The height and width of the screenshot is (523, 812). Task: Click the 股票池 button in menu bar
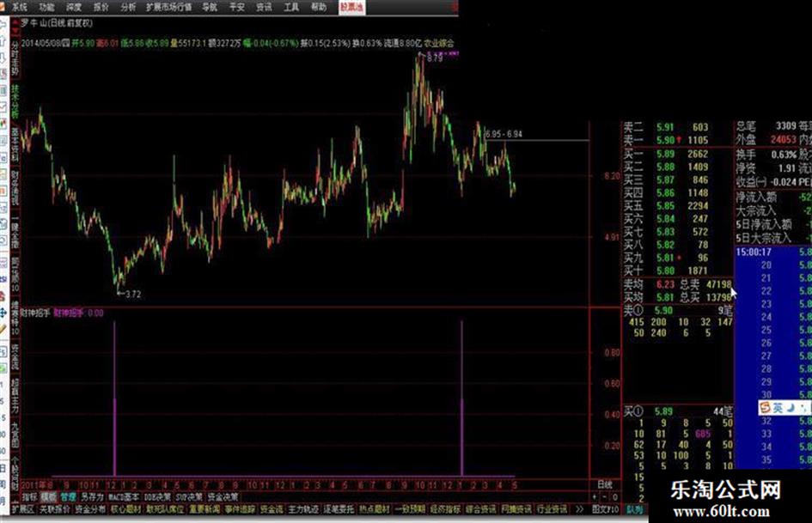point(351,6)
